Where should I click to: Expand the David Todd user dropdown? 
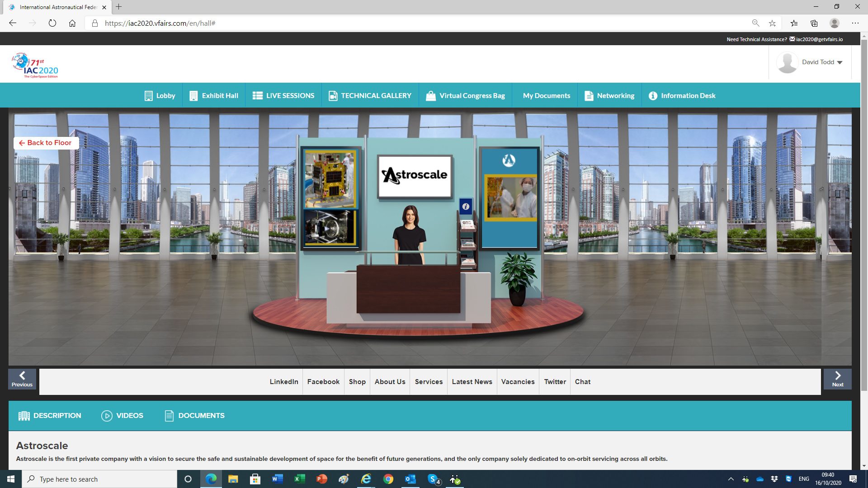point(822,62)
